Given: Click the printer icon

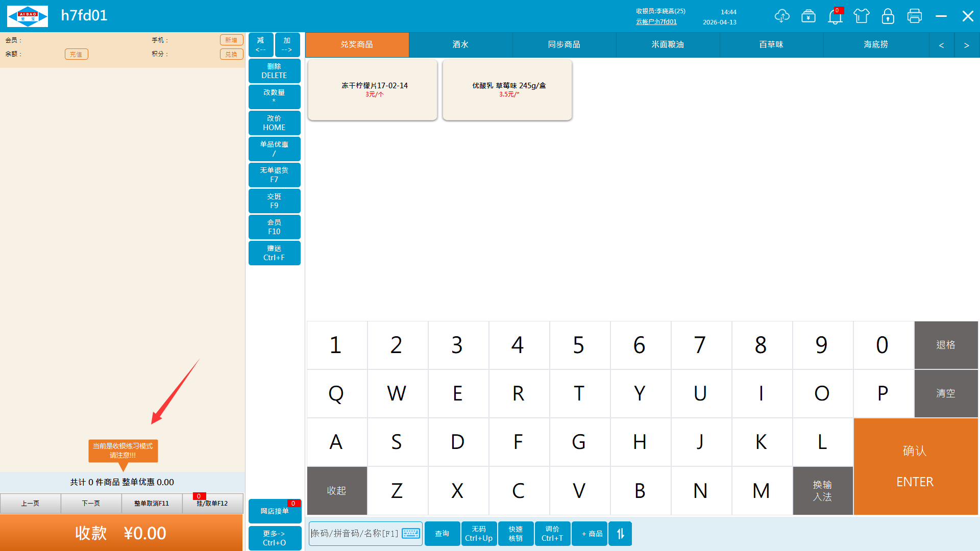Looking at the screenshot, I should [914, 16].
